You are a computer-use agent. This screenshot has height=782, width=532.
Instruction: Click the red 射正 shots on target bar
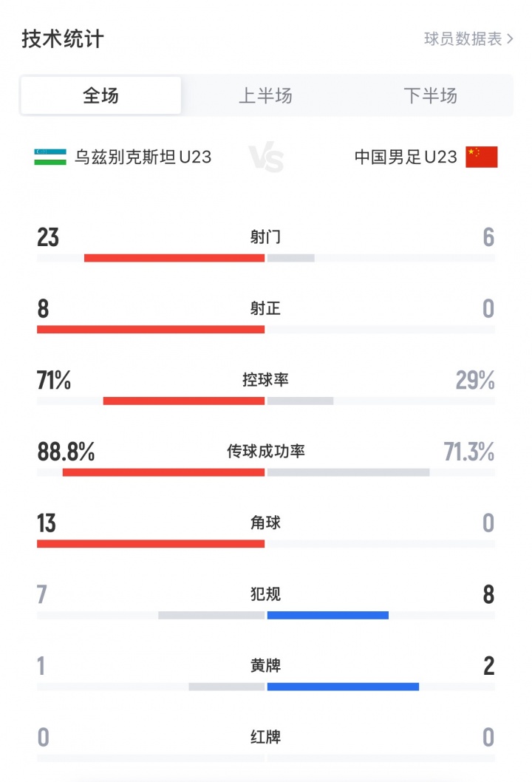(151, 330)
